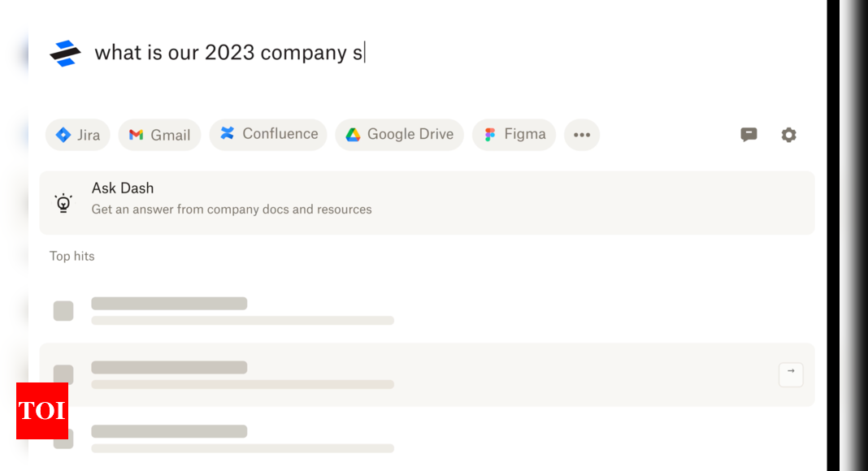Open settings via the gear icon
Screen dimensions: 868x471
(789, 134)
